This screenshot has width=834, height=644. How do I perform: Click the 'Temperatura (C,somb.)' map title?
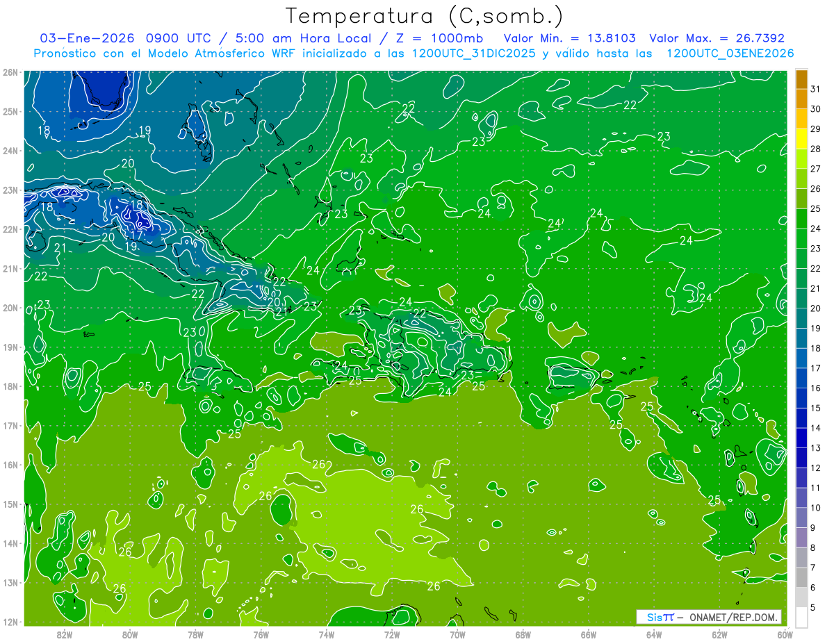(425, 16)
